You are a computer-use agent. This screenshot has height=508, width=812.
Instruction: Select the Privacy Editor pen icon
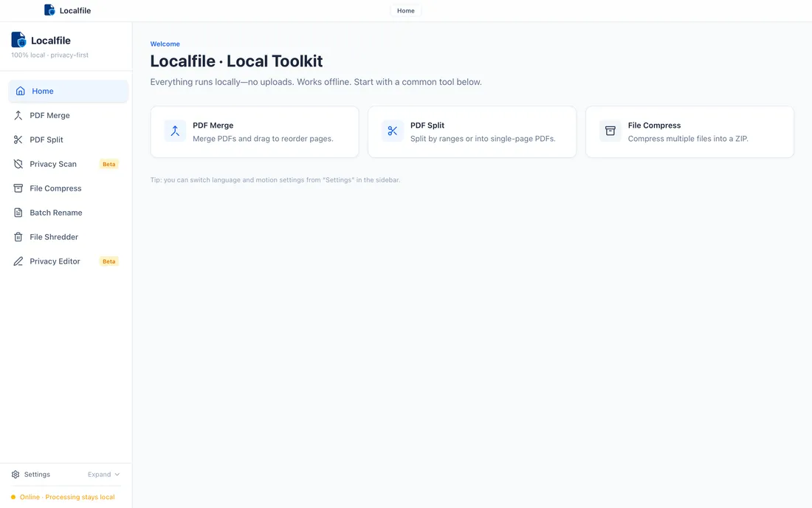18,261
